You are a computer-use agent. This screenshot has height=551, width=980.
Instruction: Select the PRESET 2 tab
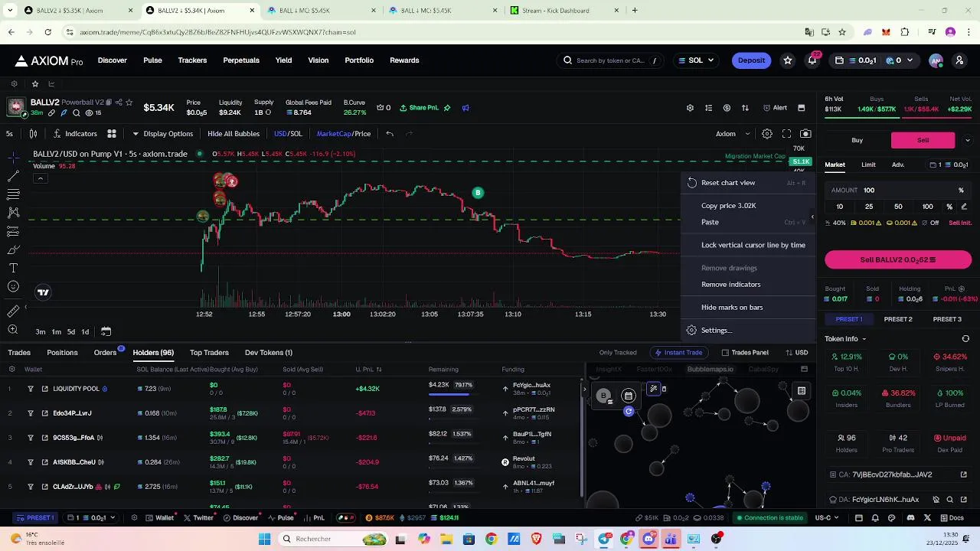point(898,319)
